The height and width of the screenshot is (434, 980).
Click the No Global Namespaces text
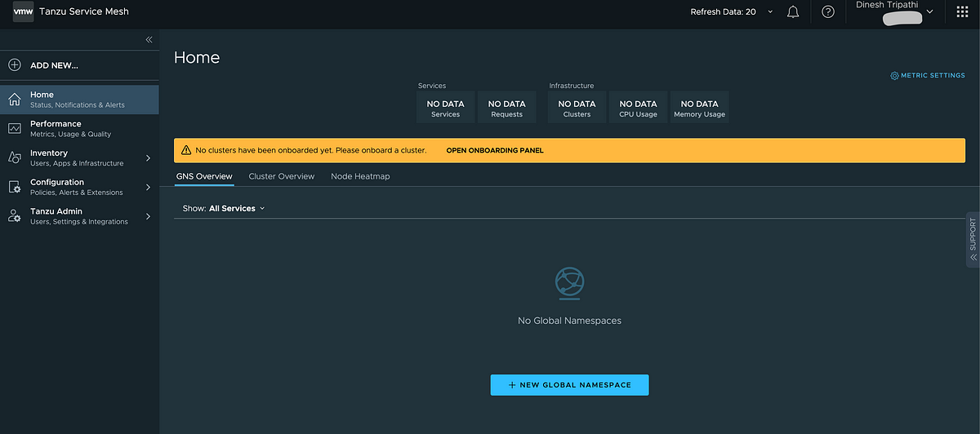coord(569,321)
